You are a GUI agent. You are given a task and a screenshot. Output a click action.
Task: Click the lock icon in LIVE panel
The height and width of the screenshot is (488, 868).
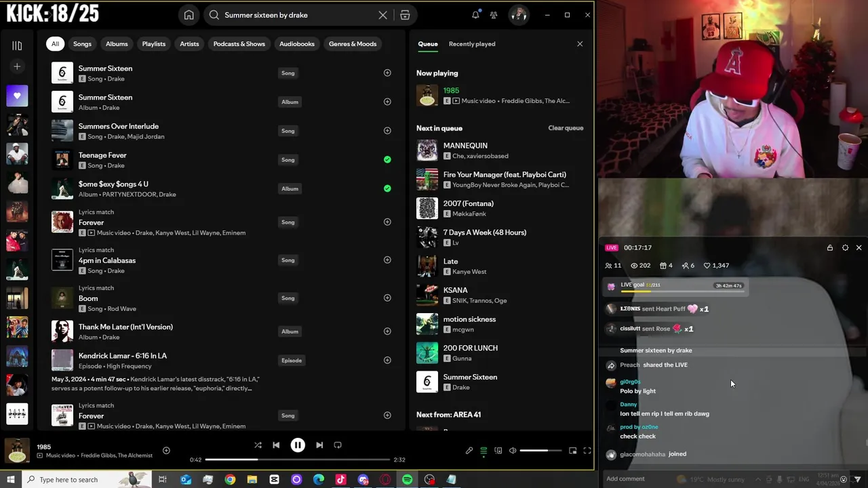click(x=830, y=248)
